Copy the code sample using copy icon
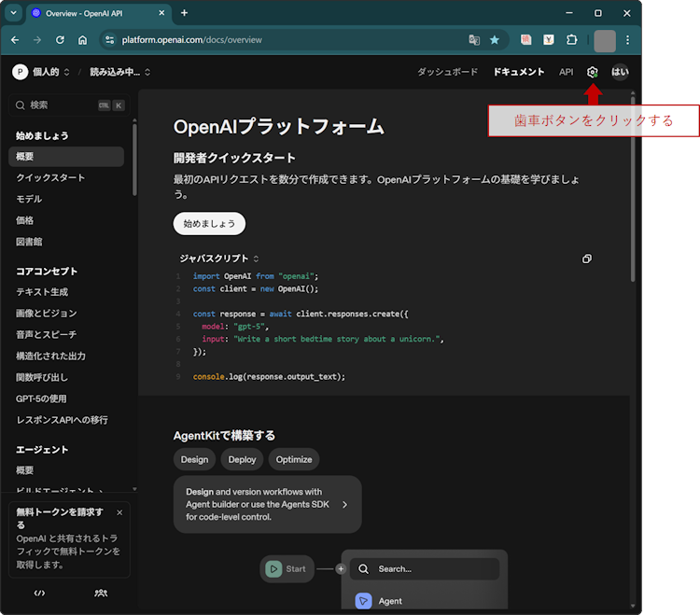Screen dimensions: 700x615 tap(586, 259)
